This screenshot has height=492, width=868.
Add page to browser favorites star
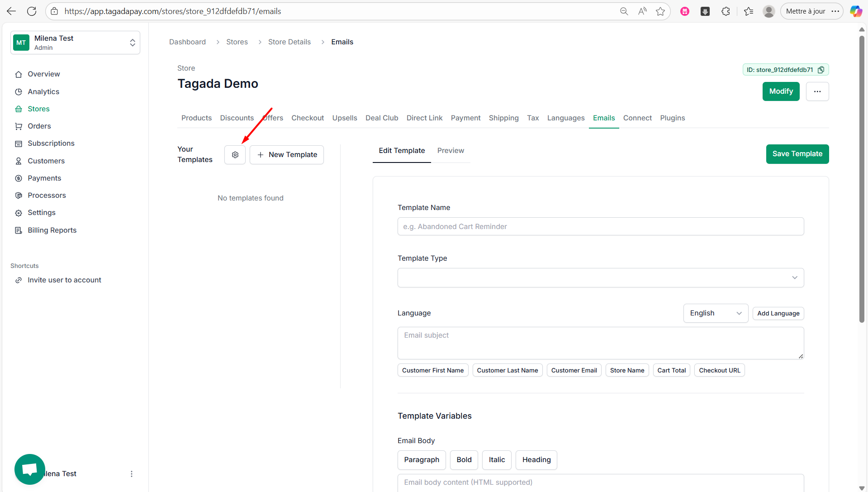coord(660,11)
